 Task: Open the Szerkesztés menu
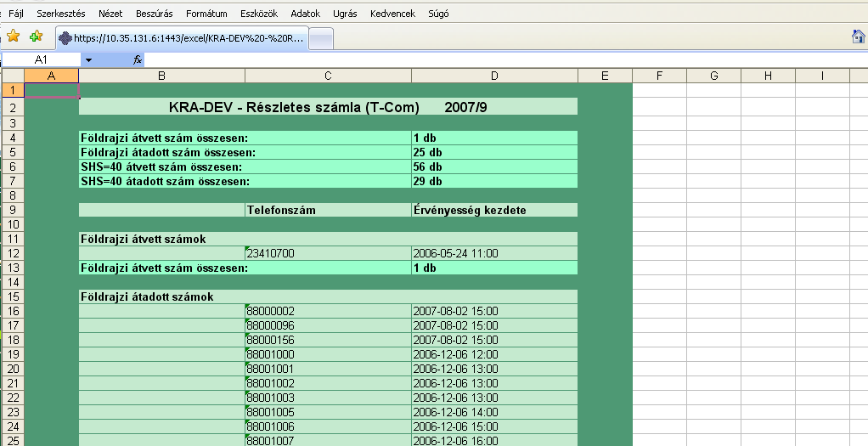tap(61, 14)
